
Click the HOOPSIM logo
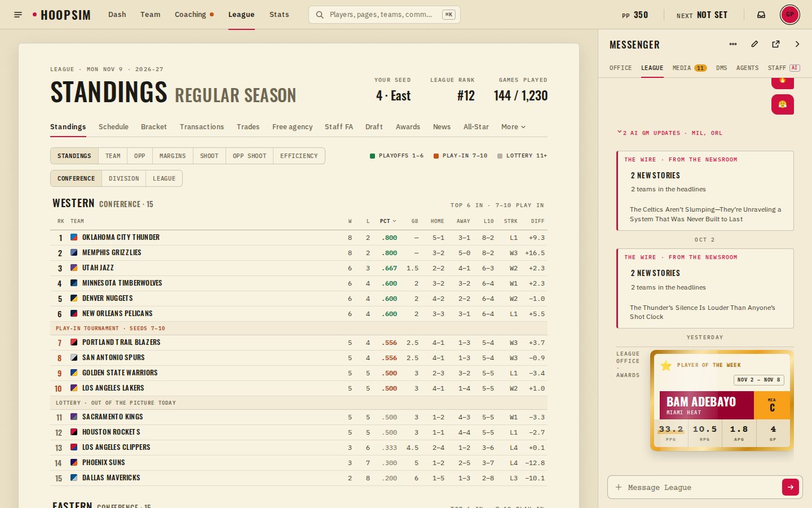(61, 15)
